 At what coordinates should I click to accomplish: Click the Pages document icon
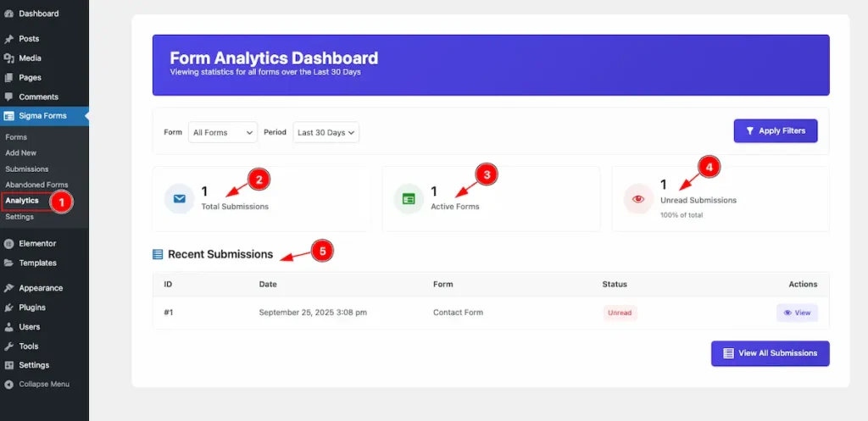pyautogui.click(x=8, y=77)
